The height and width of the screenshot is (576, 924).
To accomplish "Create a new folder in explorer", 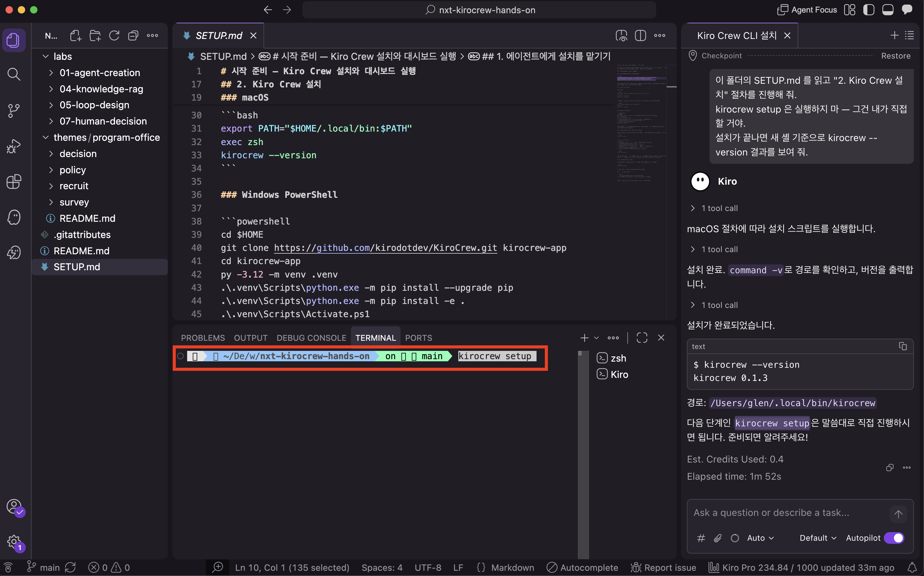I will pos(95,36).
